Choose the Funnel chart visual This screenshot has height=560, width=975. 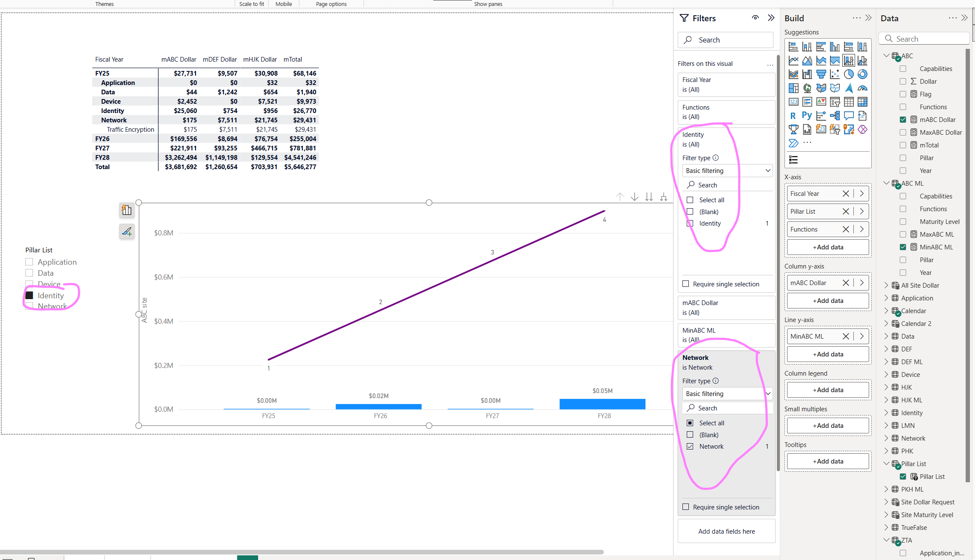pyautogui.click(x=821, y=74)
